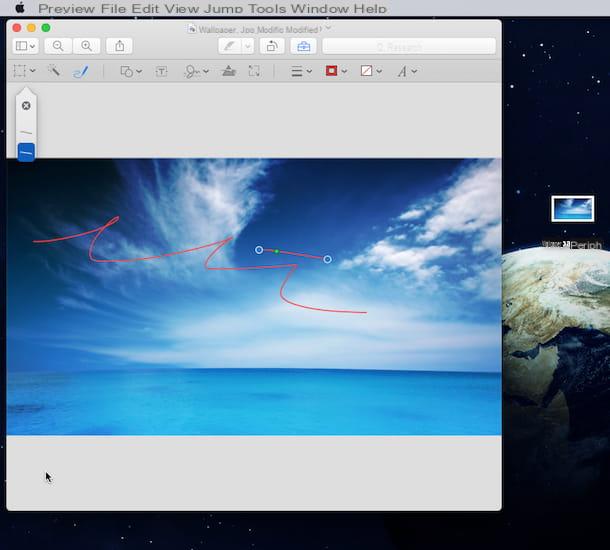
Task: Enter full screen with green button
Action: (46, 28)
